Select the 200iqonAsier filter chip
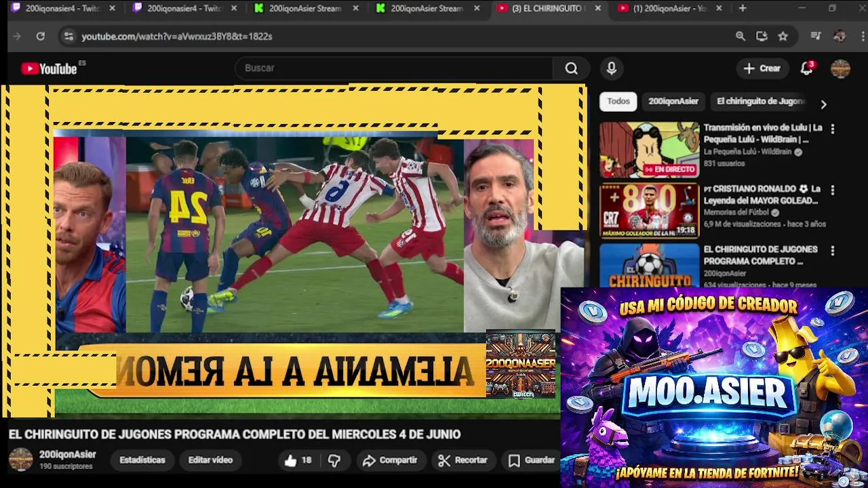The width and height of the screenshot is (868, 488). click(x=673, y=101)
